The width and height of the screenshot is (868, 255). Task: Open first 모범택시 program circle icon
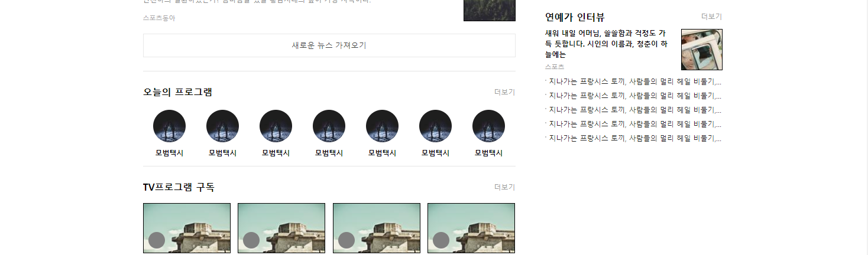[x=169, y=126]
